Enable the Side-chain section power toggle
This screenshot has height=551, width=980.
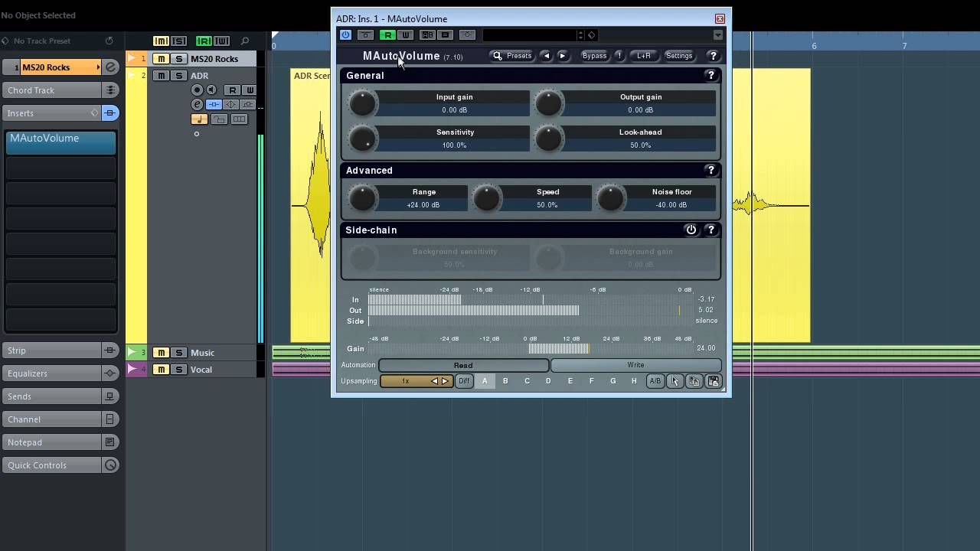click(x=691, y=230)
